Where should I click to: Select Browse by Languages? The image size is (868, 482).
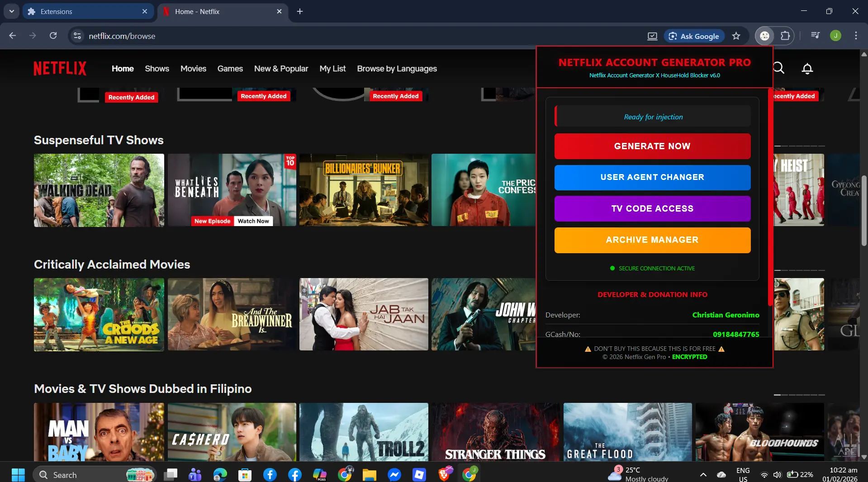tap(397, 69)
